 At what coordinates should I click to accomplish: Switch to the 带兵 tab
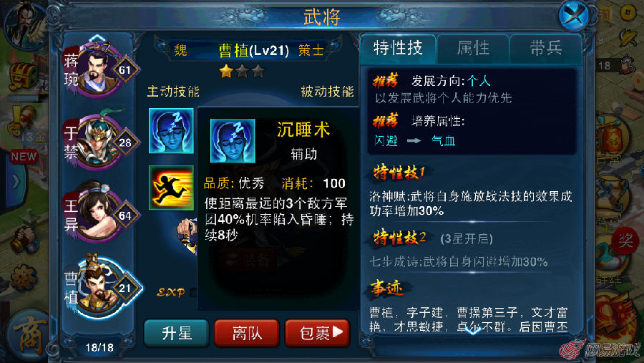(x=545, y=49)
